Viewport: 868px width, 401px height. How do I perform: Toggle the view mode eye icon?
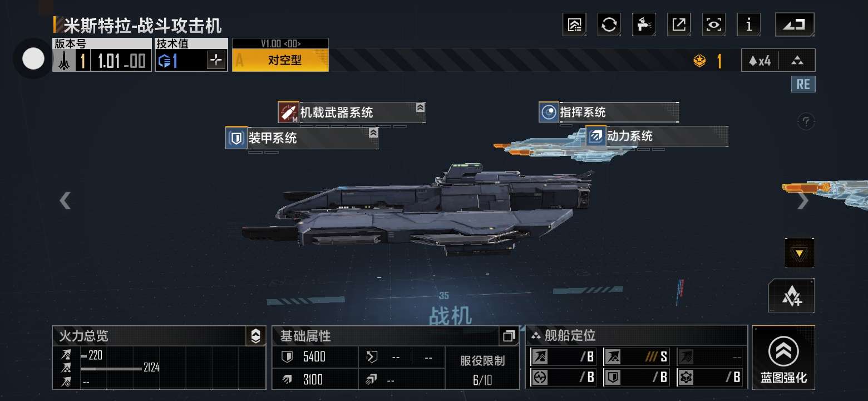pos(714,25)
